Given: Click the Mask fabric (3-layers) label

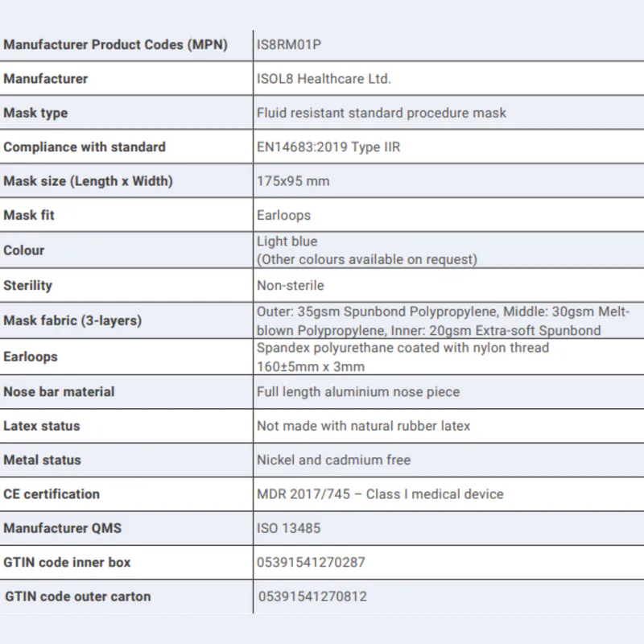Looking at the screenshot, I should 72,320.
